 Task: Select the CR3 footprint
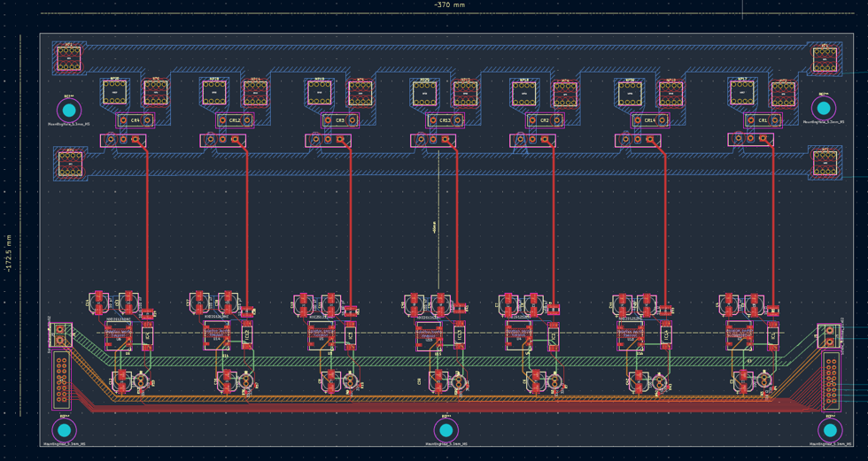(340, 120)
